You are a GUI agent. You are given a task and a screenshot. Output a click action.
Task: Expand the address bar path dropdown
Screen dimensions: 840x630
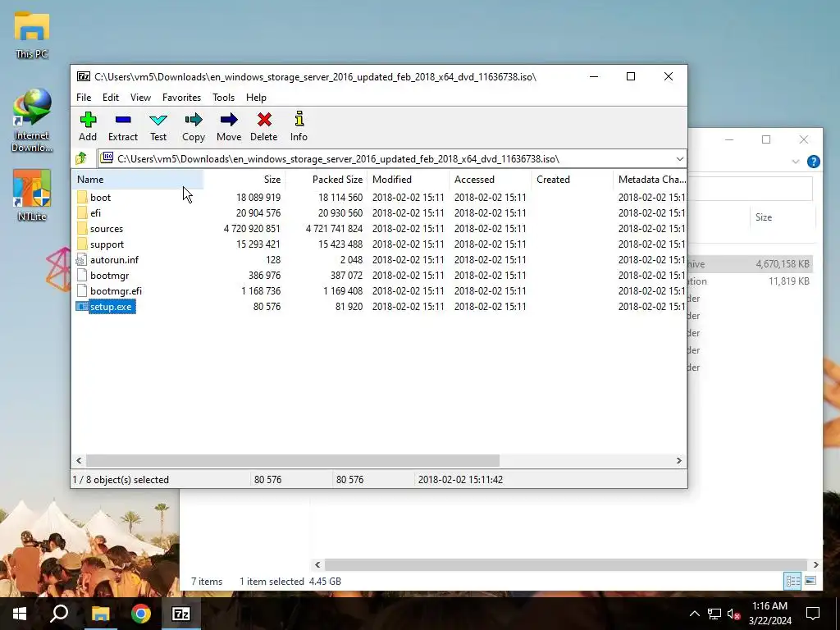tap(679, 158)
